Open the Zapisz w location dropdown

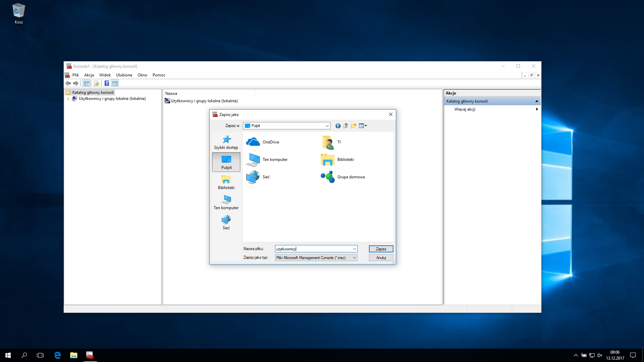tap(327, 126)
